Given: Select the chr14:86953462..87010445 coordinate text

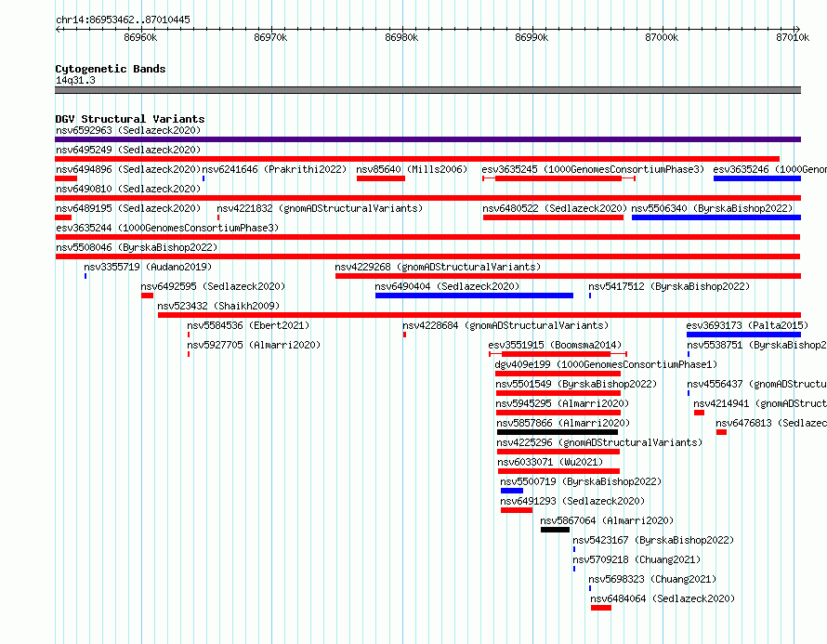Looking at the screenshot, I should pyautogui.click(x=123, y=20).
